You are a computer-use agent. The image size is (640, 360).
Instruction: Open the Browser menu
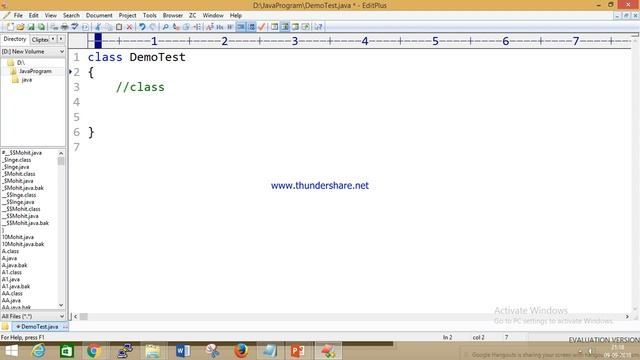coord(173,16)
